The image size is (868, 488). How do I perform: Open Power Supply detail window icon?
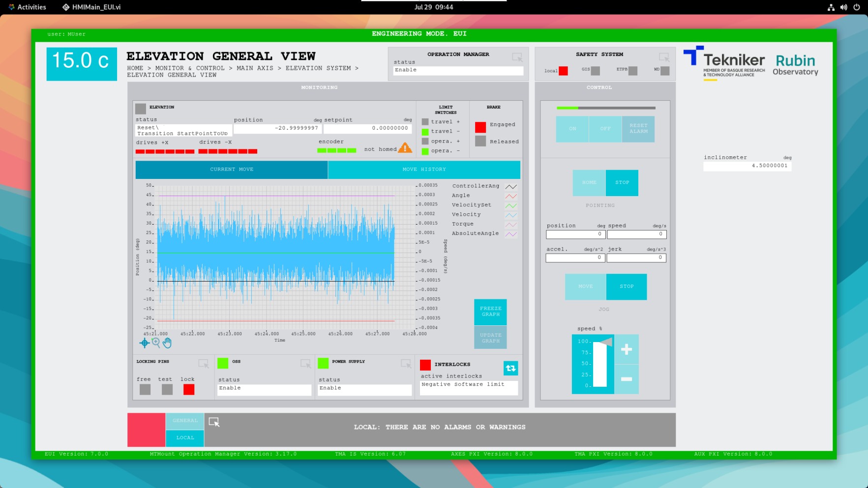[406, 364]
